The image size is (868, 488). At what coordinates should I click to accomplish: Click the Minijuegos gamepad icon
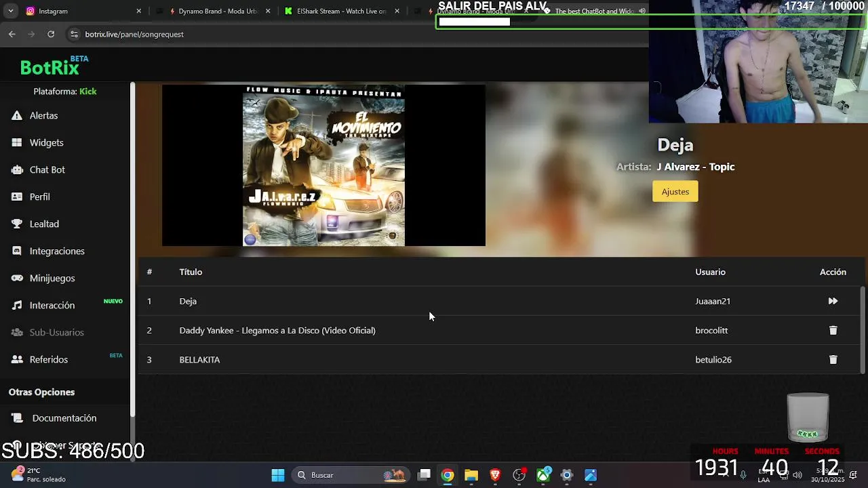[x=17, y=278]
